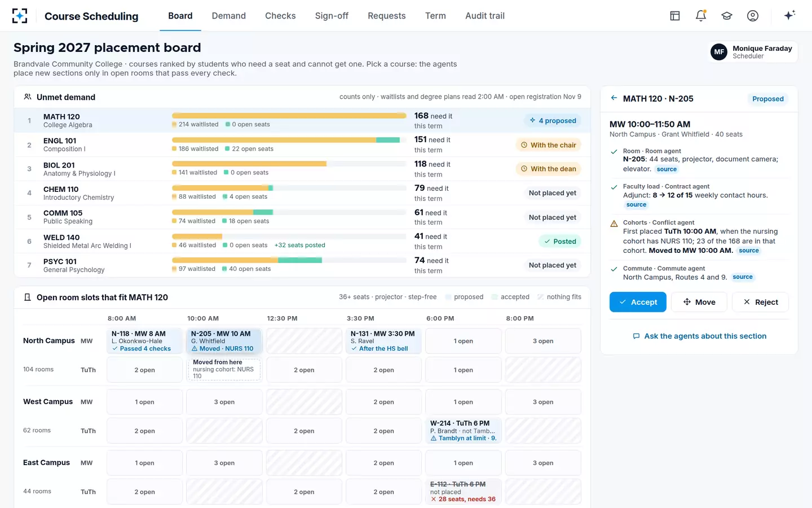Open the Checks tab

pos(280,16)
